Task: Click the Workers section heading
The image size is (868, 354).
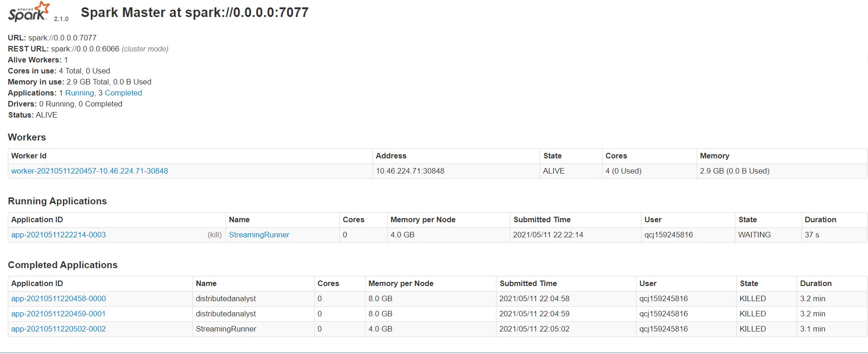Action: click(27, 137)
